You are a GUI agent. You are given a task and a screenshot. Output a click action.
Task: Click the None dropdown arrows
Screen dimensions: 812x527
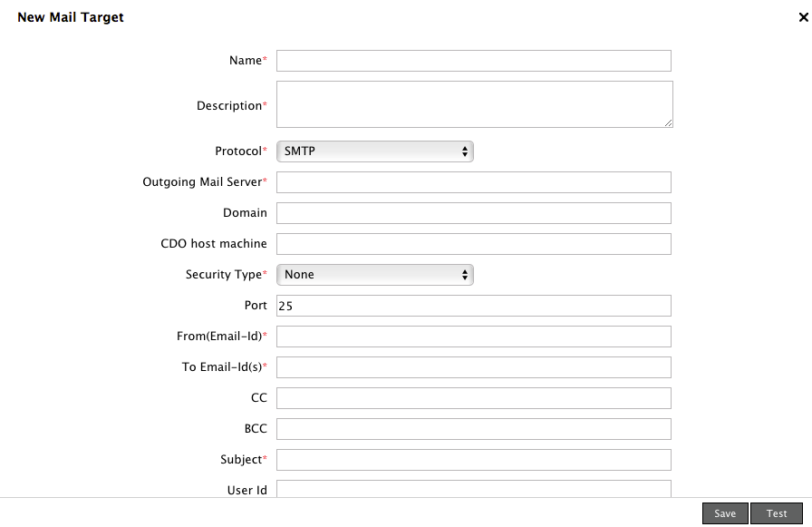[x=465, y=275]
